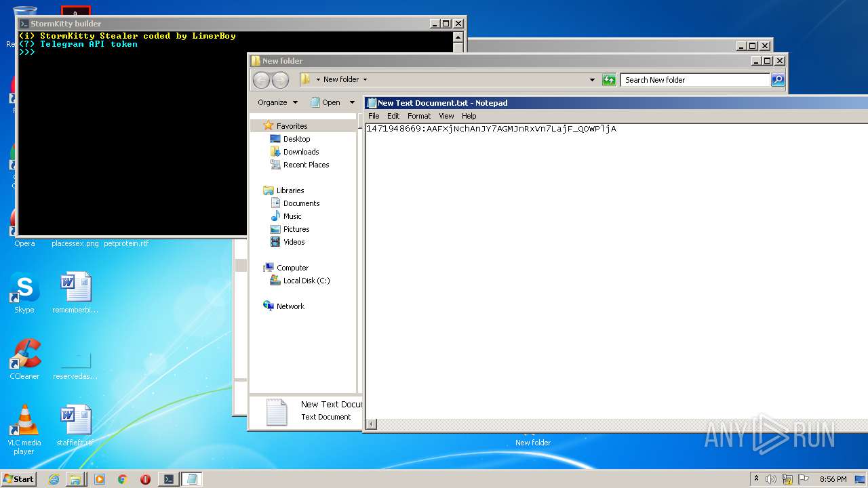The width and height of the screenshot is (868, 488).
Task: Click the search magnifier icon
Action: [x=778, y=80]
